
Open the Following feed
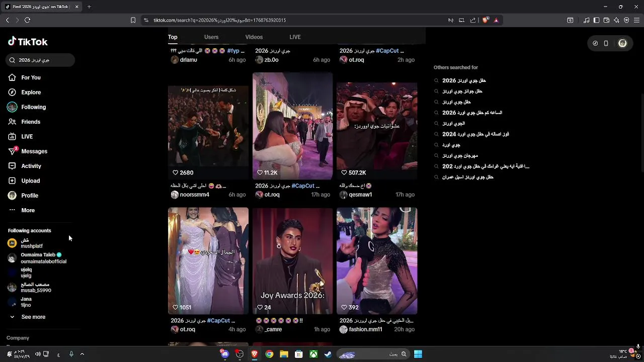[x=33, y=107]
